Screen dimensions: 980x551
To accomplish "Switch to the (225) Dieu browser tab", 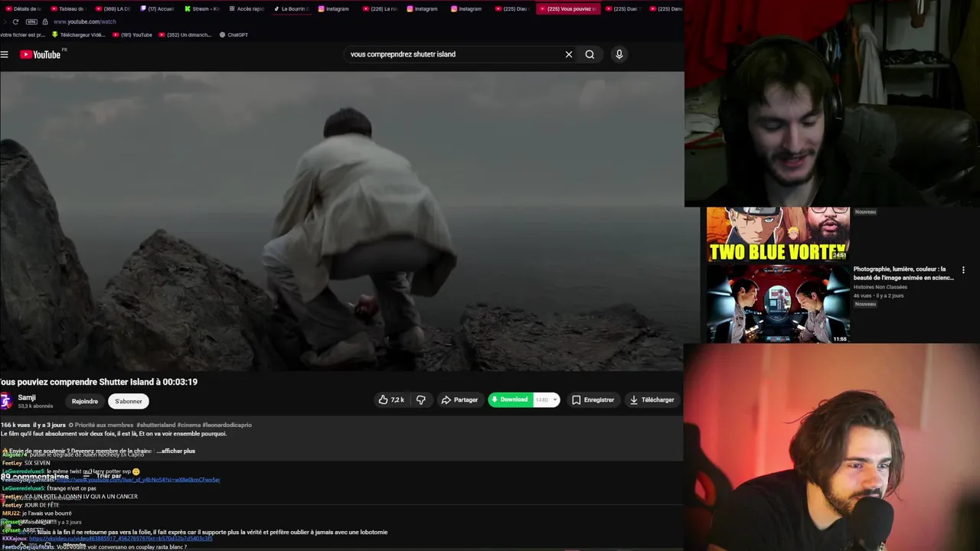I will pyautogui.click(x=512, y=9).
